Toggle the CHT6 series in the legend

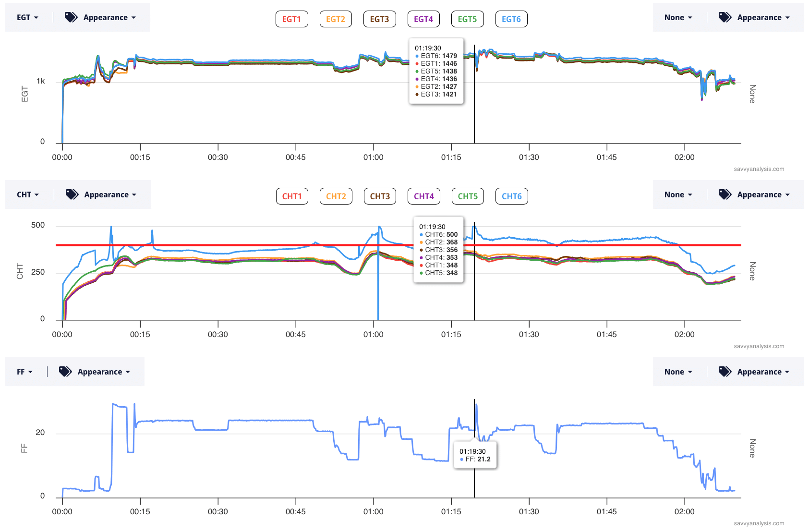pos(511,196)
